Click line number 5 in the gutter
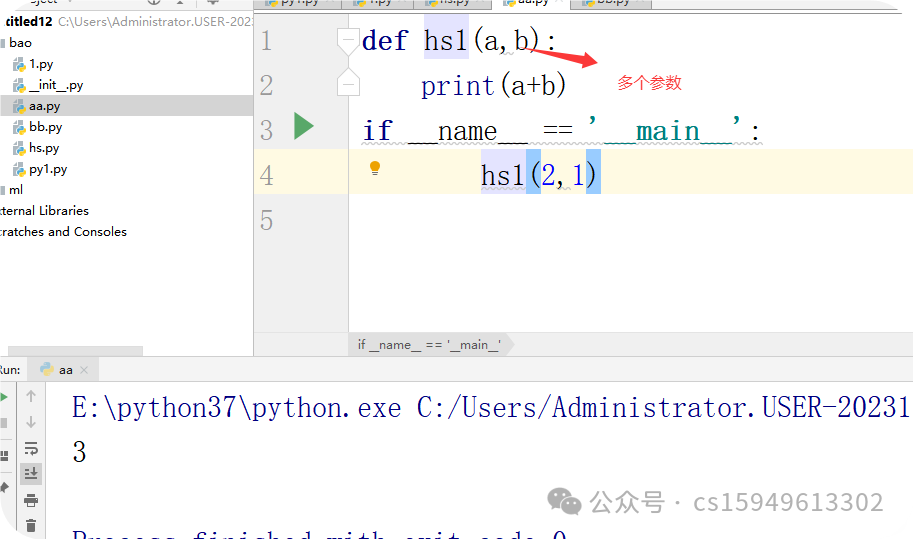 266,221
